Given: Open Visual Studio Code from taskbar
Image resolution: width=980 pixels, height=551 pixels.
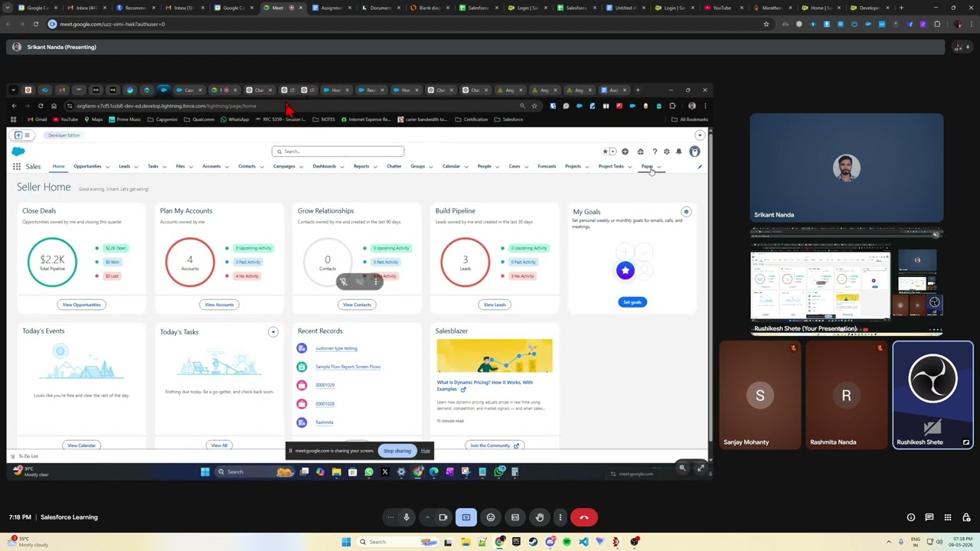Looking at the screenshot, I should [x=583, y=542].
